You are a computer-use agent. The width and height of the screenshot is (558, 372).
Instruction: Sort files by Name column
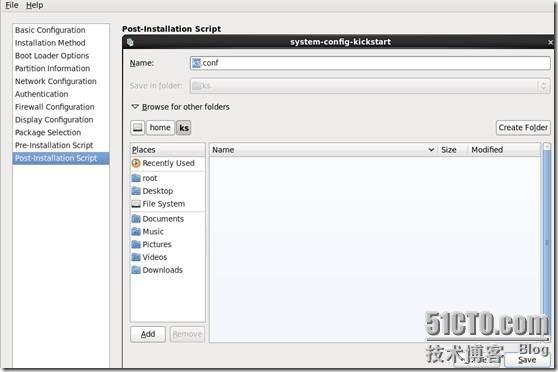coord(323,150)
